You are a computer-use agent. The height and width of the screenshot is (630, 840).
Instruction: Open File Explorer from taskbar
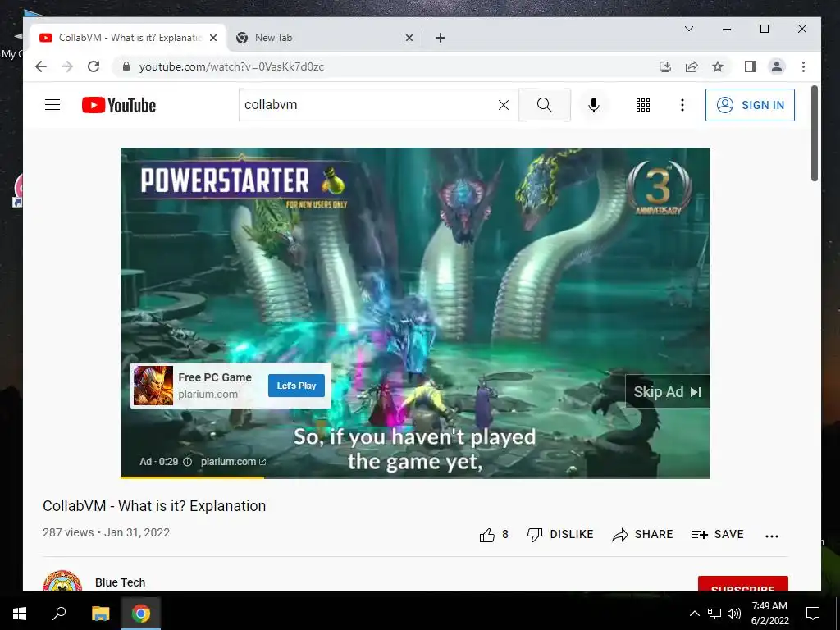click(x=100, y=614)
